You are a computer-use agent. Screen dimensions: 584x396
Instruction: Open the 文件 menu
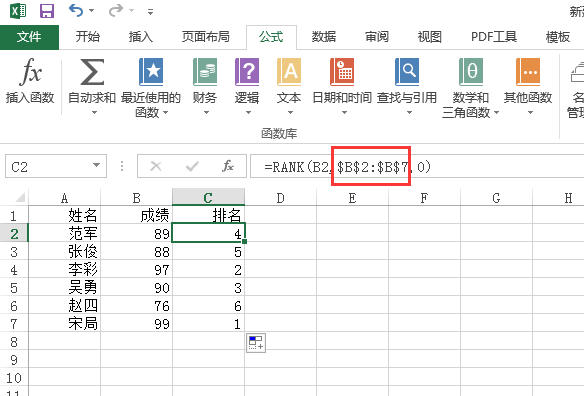29,37
